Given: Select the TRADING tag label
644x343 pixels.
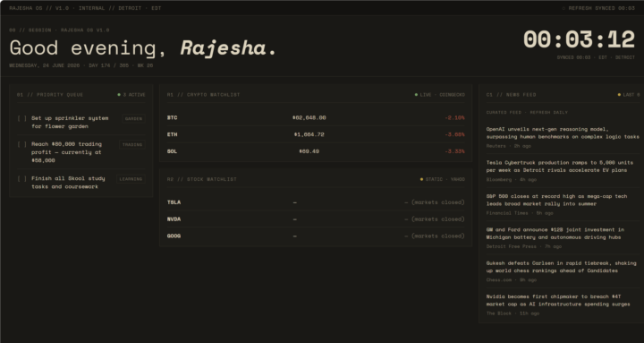Looking at the screenshot, I should tap(132, 144).
